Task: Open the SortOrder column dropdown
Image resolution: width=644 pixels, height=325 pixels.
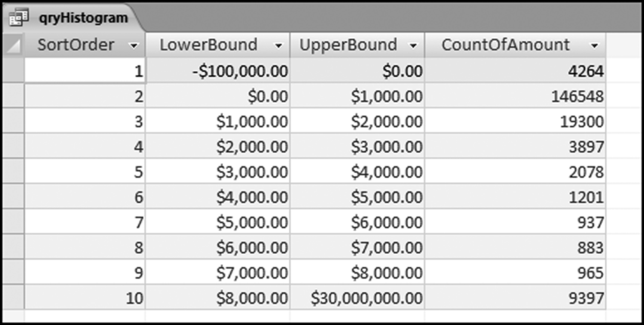Action: (134, 46)
